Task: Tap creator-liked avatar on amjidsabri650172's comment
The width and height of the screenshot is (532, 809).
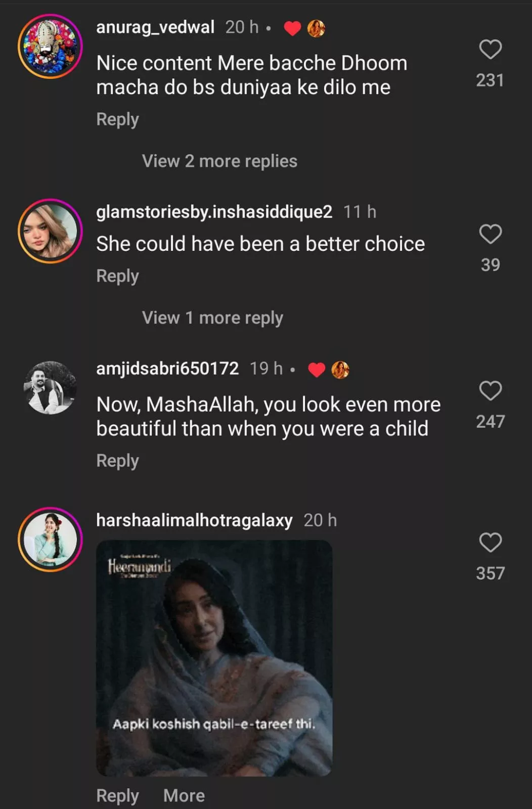Action: [340, 370]
